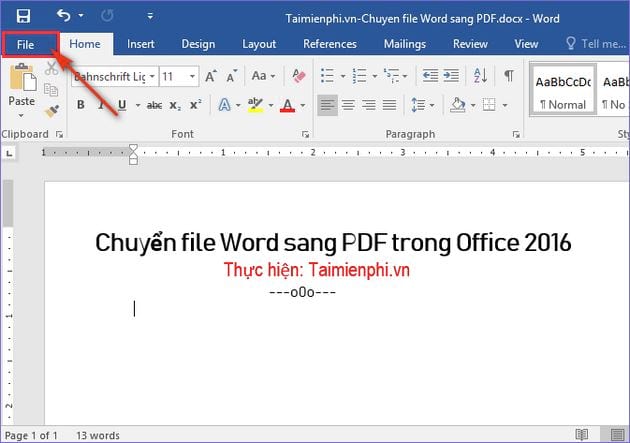Switch to Read Mode view icon
Viewport: 630px width, 443px height.
[581, 434]
